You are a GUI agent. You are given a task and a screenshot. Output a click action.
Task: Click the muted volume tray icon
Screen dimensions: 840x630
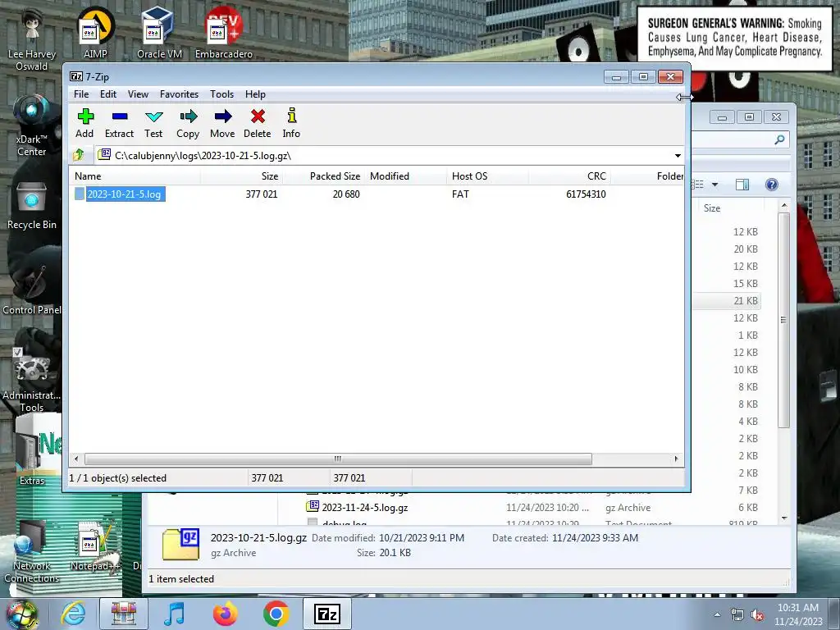pos(757,615)
